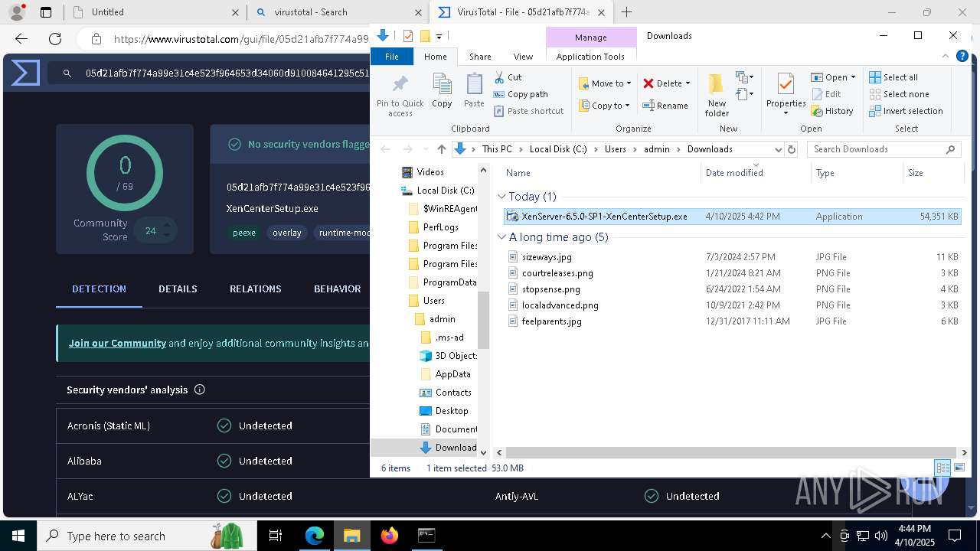
Task: Select the admin folder in tree
Action: [x=442, y=319]
